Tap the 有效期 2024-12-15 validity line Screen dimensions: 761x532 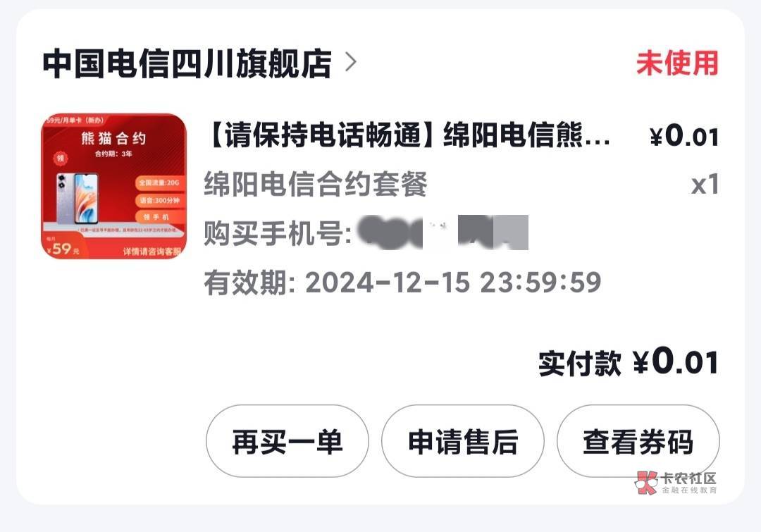[x=402, y=283]
